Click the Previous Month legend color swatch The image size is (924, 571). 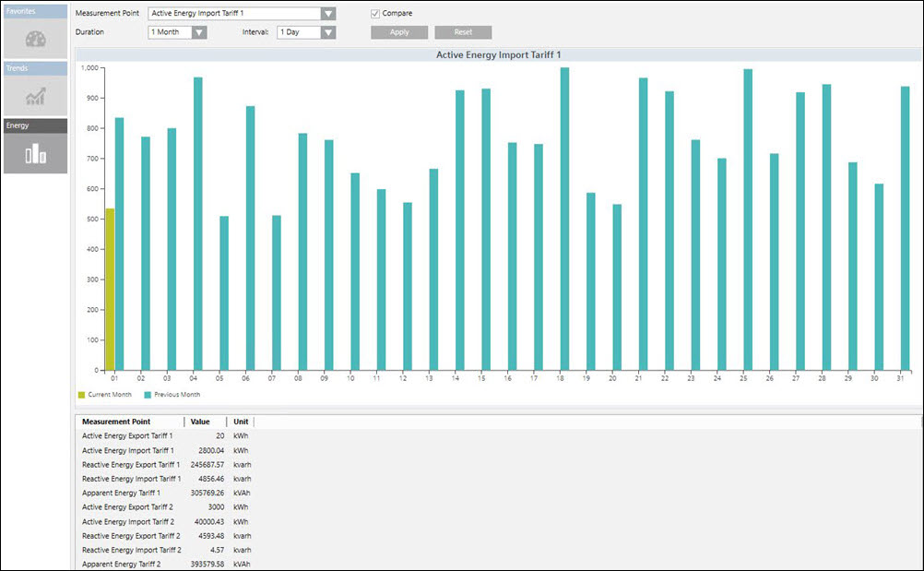click(148, 395)
